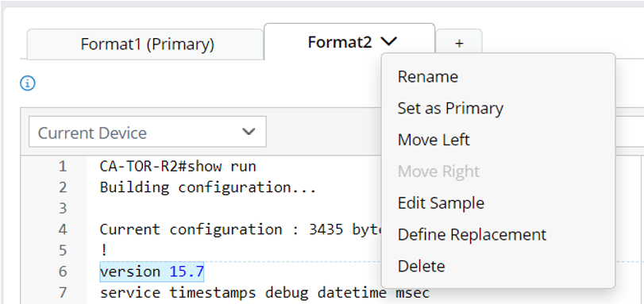This screenshot has height=304, width=644.
Task: Click the chevron next to Format2
Action: 388,41
